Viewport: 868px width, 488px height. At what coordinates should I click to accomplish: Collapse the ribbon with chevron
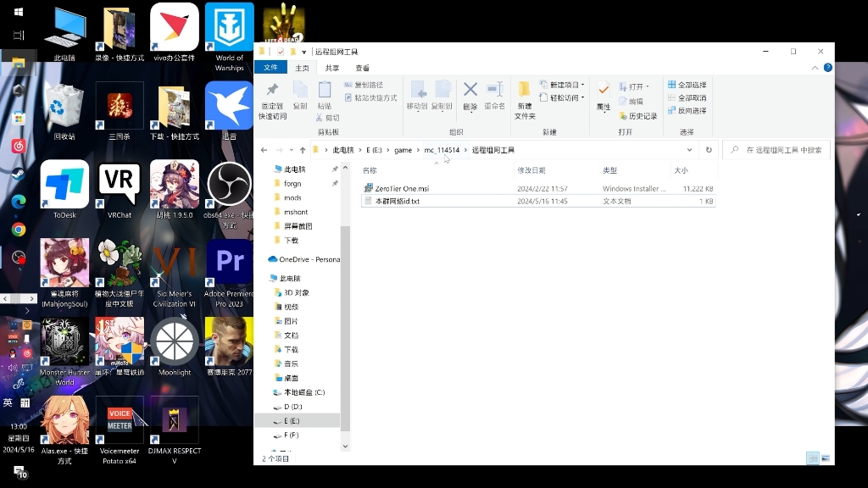(815, 68)
